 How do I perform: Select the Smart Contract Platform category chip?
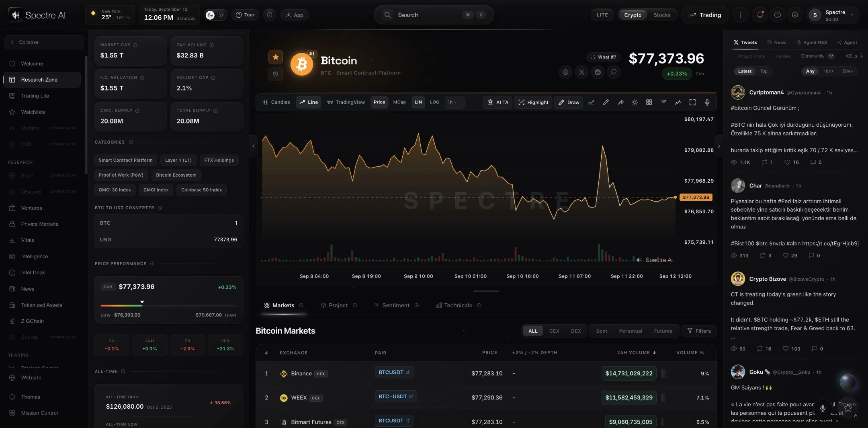(126, 160)
